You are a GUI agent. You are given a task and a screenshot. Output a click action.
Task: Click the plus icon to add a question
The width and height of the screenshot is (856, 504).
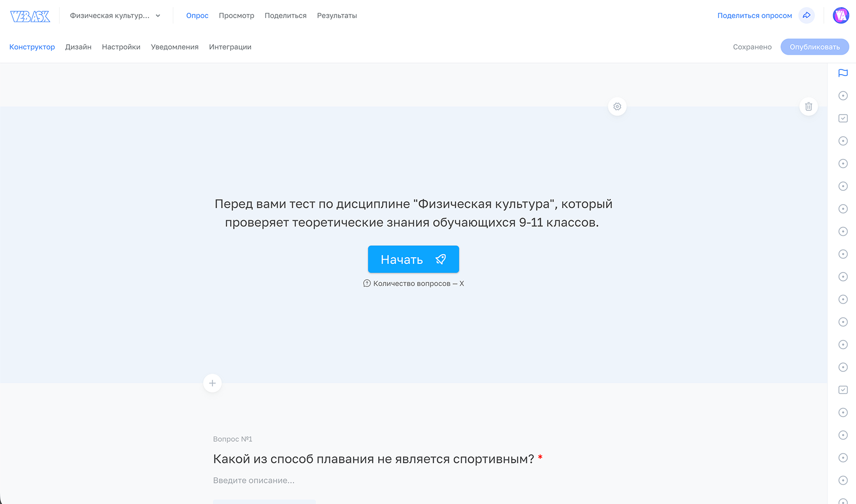click(212, 383)
